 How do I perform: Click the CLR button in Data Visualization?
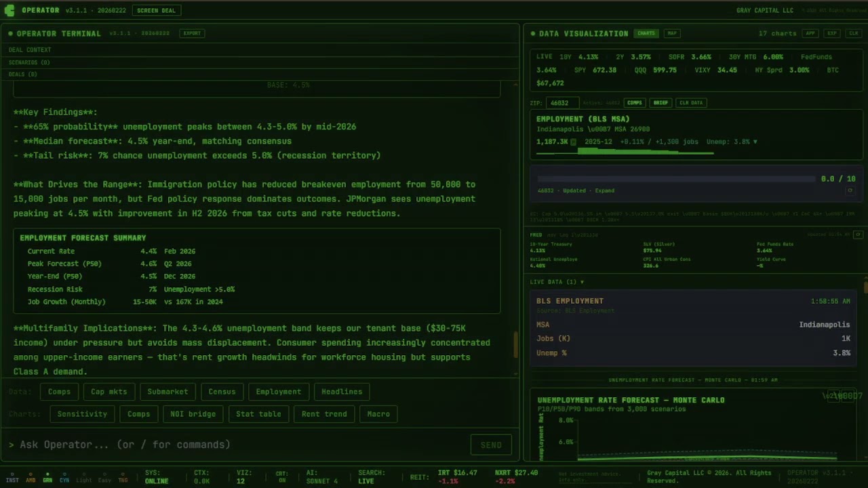pos(854,33)
